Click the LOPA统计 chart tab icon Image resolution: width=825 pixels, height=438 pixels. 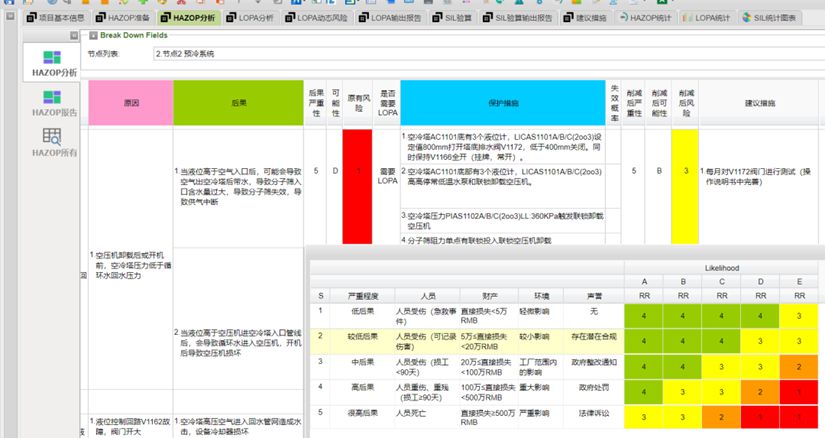point(688,17)
